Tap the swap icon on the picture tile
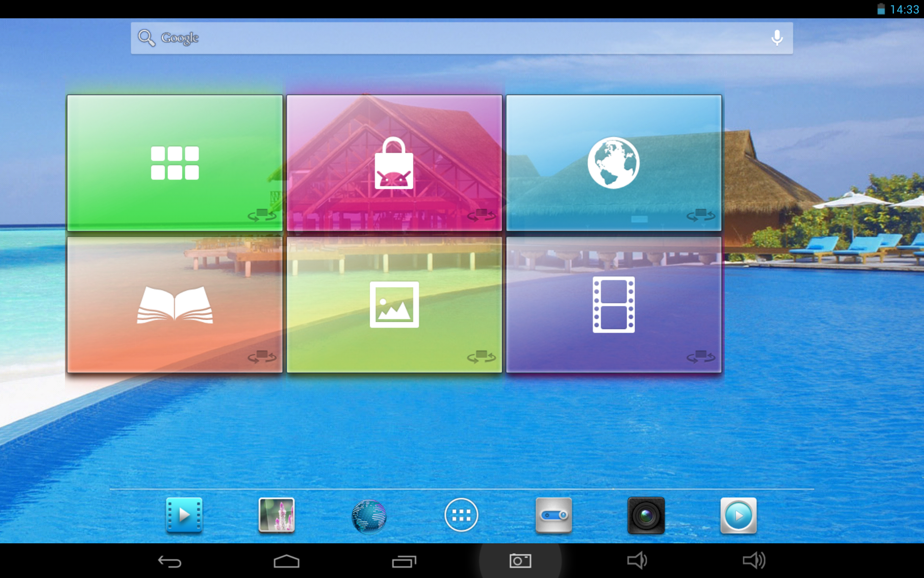Screen dimensions: 924x578 (482, 357)
